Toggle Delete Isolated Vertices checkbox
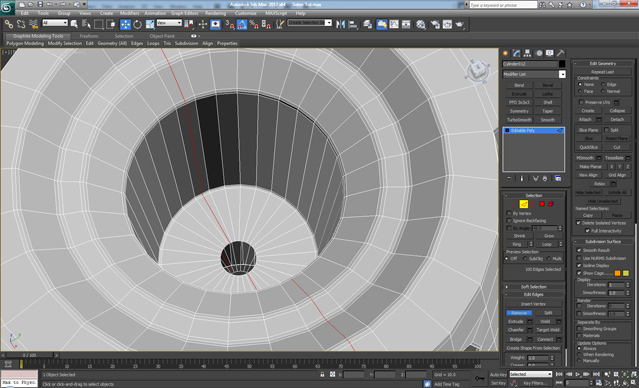The image size is (639, 388). 578,223
